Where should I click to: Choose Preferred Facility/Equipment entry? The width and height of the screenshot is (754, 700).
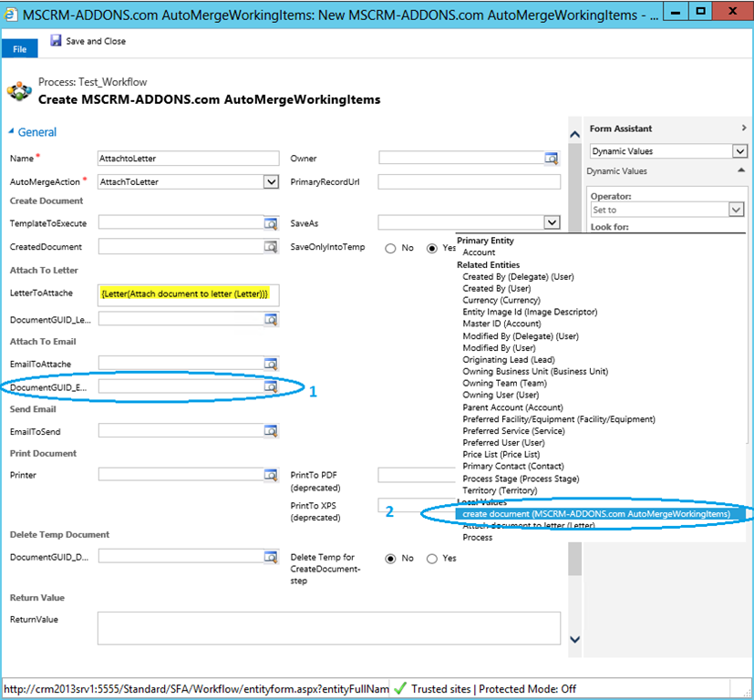tap(559, 419)
